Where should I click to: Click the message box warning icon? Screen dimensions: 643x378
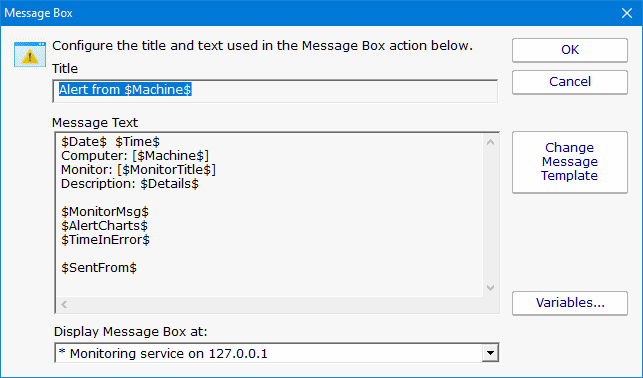coord(30,54)
